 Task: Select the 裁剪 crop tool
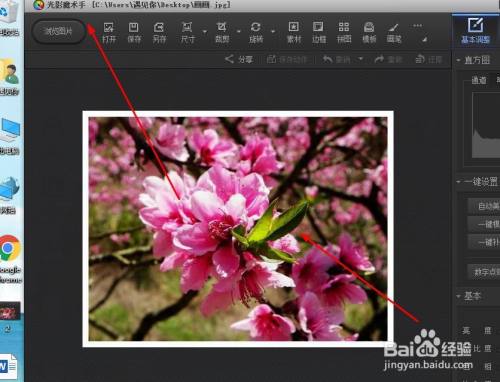coord(222,33)
